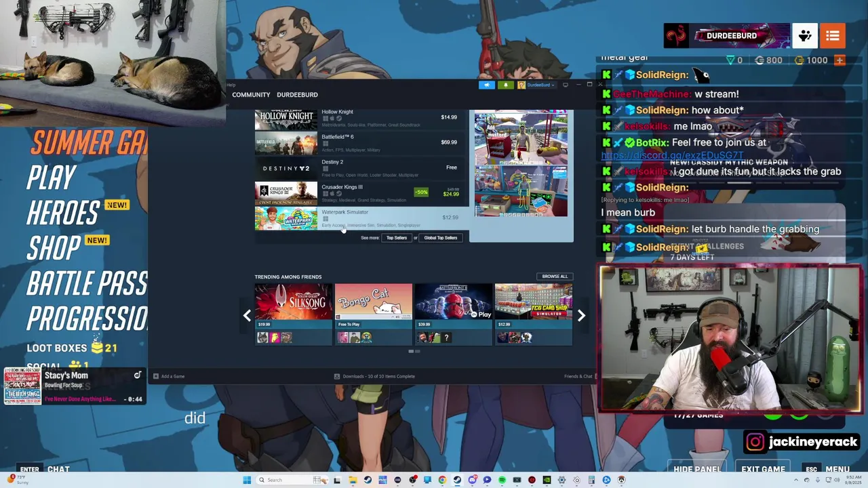This screenshot has width=868, height=488.
Task: Open PROGRESSION in Overwatch menu
Action: coord(87,319)
